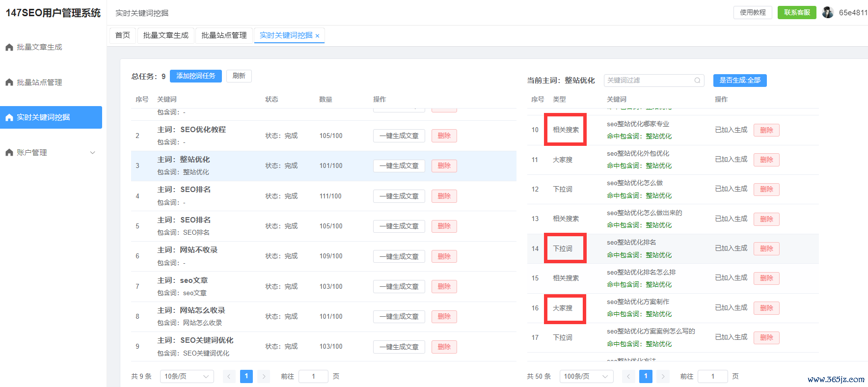Viewport: 868px width, 387px height.
Task: Click the 使用教程 button
Action: click(753, 12)
